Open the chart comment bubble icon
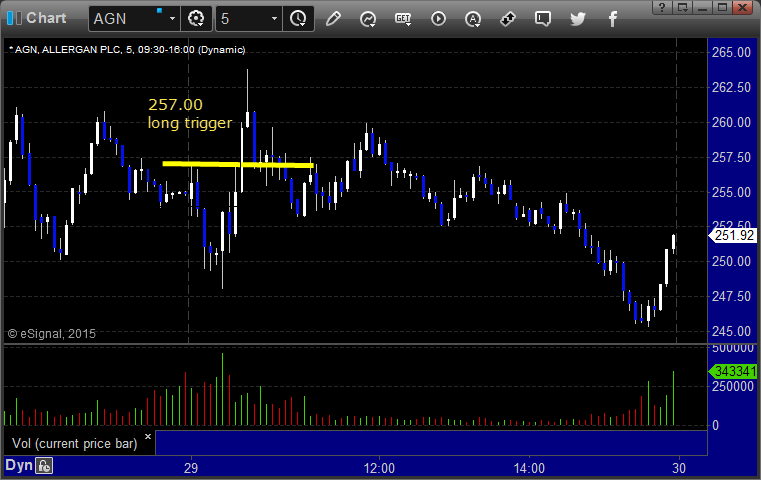 point(543,19)
